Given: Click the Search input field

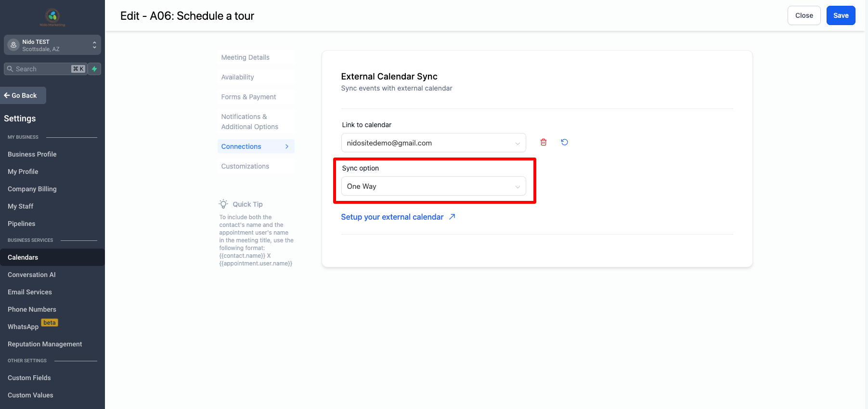Looking at the screenshot, I should 46,69.
